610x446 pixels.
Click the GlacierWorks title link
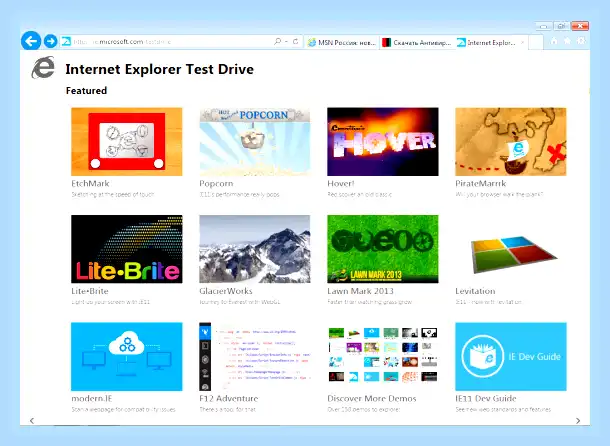point(226,291)
